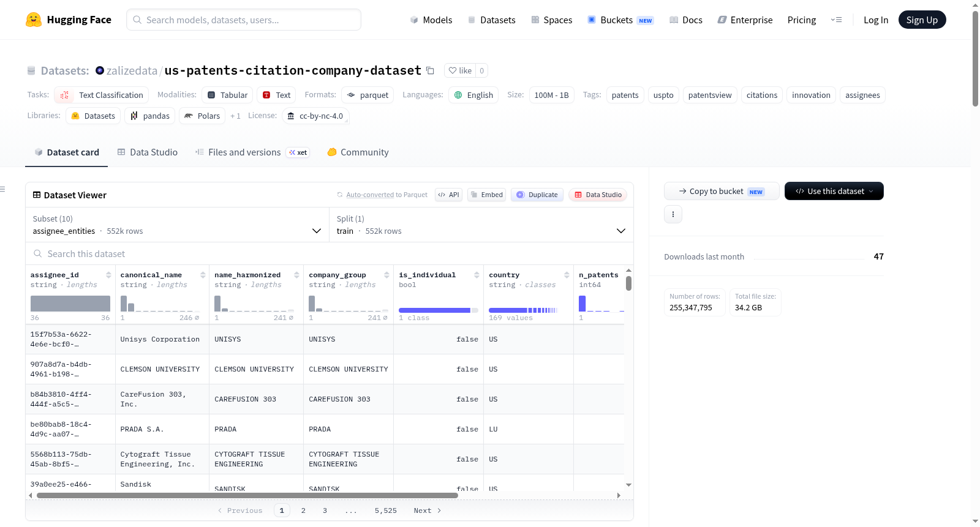This screenshot has width=980, height=527.
Task: Sort the is_individual column
Action: 477,275
